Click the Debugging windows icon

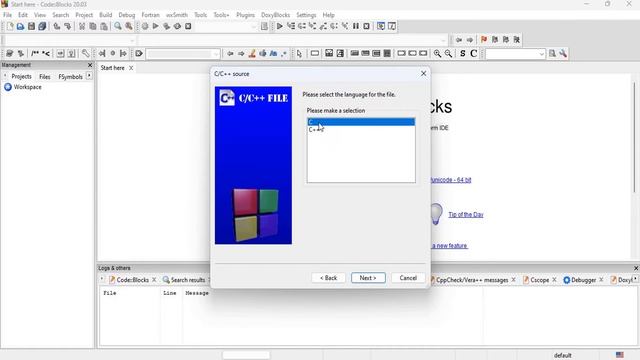[x=381, y=26]
